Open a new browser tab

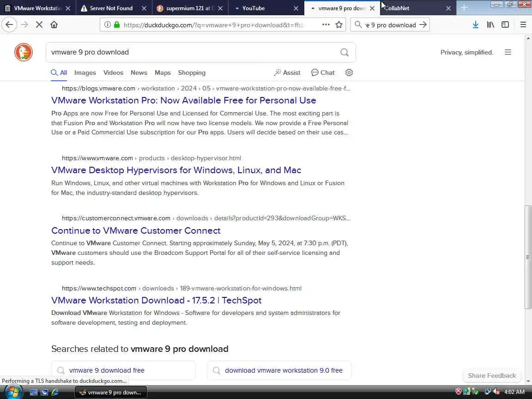point(464,8)
